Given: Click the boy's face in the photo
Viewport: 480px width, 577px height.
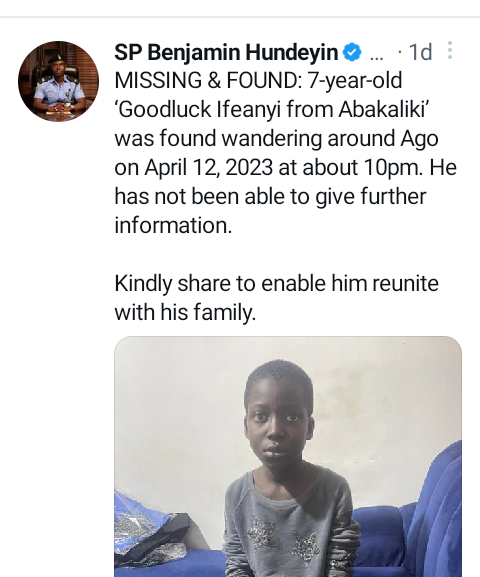Looking at the screenshot, I should coord(279,420).
